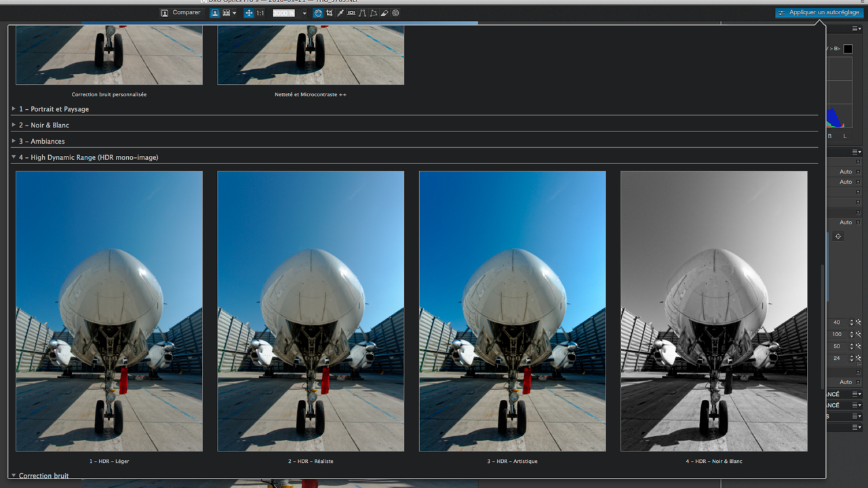Expand 1 - Portrait et Paysage section
The height and width of the screenshot is (488, 868).
point(14,108)
